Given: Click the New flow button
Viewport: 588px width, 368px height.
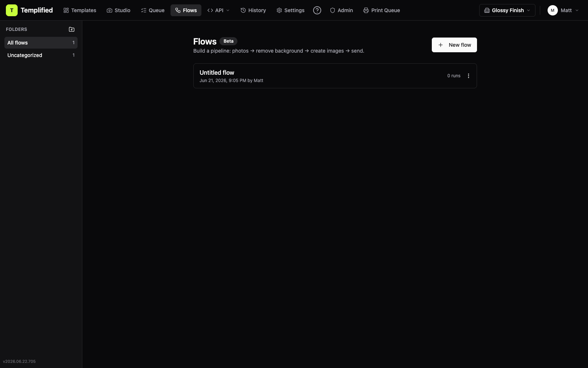Looking at the screenshot, I should click(x=454, y=45).
